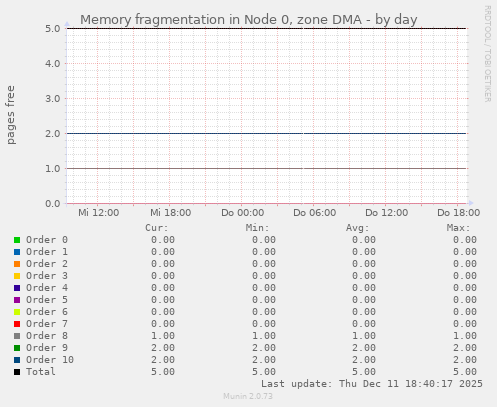
Task: Click the Order 8 Avg value 1.00
Action: pos(364,336)
